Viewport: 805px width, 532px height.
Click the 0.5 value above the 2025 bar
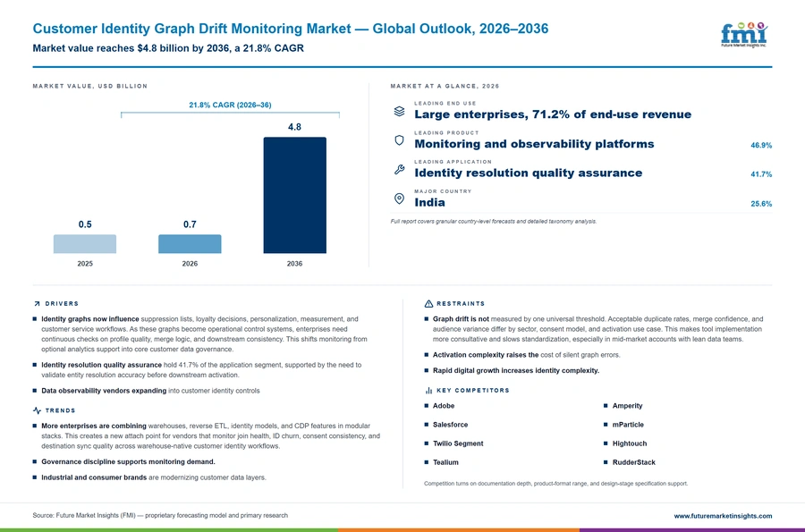pyautogui.click(x=85, y=224)
